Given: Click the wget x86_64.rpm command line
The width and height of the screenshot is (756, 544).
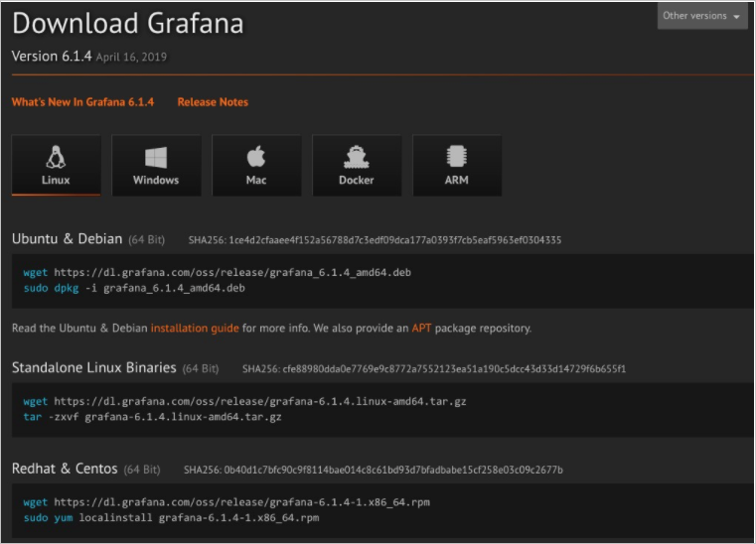Looking at the screenshot, I should tap(227, 502).
